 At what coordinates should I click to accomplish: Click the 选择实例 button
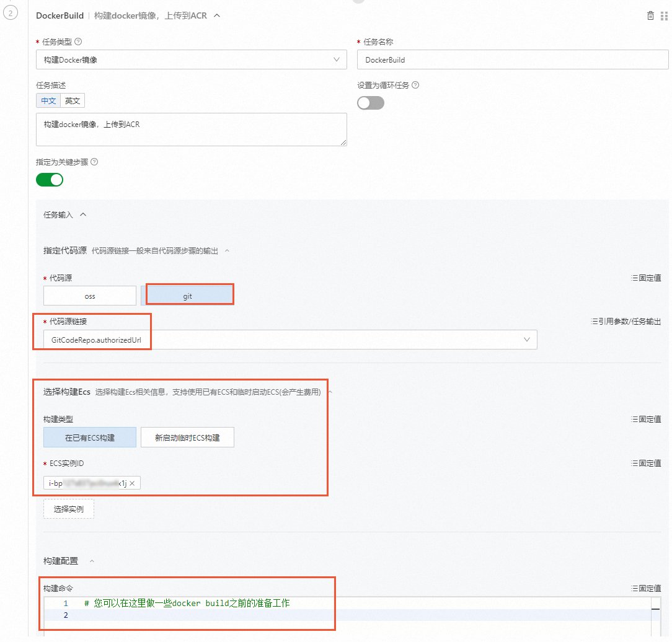[x=68, y=509]
